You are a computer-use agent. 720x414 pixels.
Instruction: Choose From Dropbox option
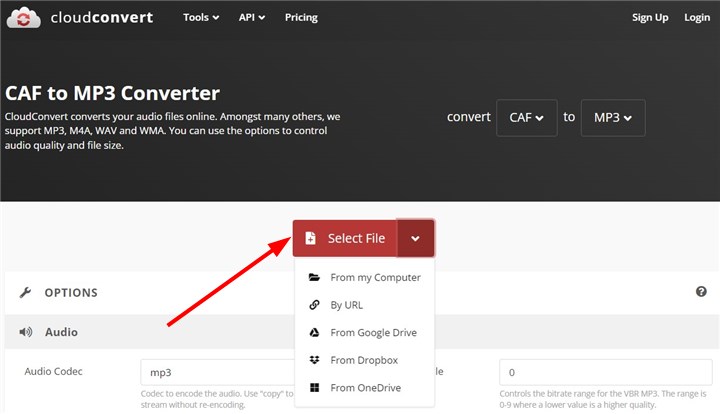point(365,360)
